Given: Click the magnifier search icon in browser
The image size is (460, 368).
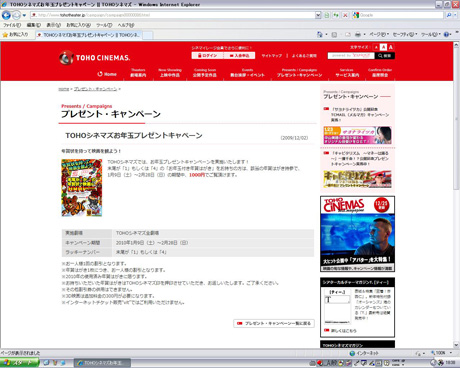Looking at the screenshot, I should click(449, 15).
